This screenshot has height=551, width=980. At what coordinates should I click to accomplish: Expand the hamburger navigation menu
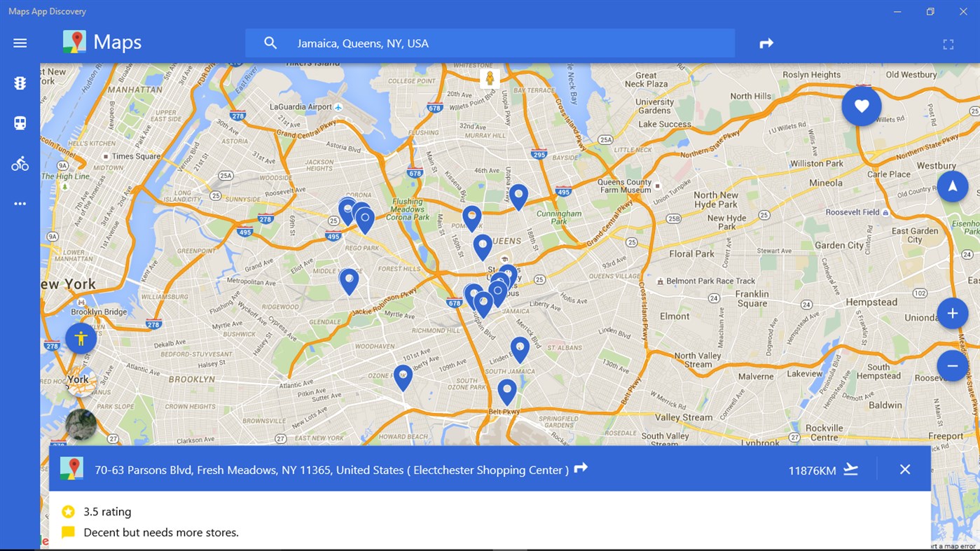tap(20, 43)
